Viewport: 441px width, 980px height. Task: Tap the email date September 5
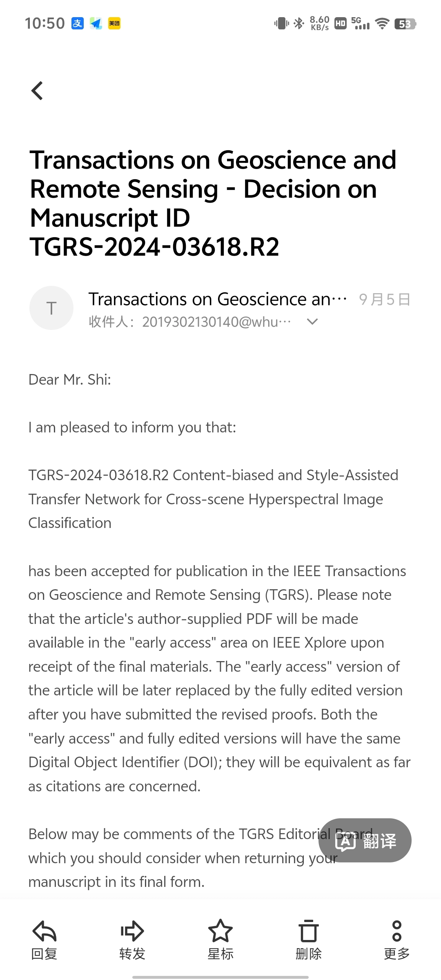[x=385, y=299]
